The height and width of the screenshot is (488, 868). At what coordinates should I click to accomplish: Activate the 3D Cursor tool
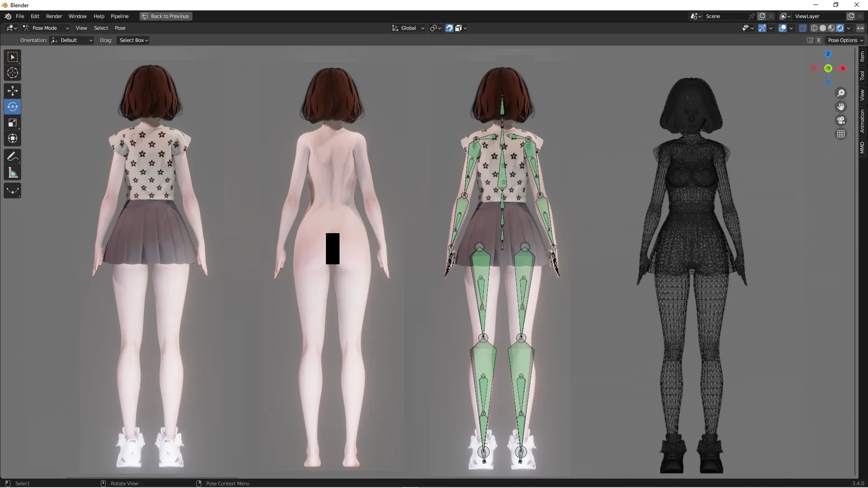coord(13,73)
